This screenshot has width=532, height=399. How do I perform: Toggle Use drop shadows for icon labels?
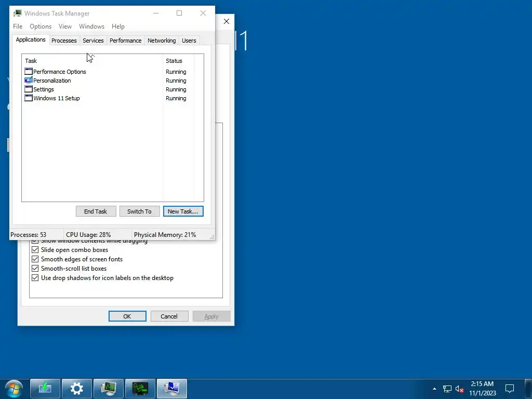(x=35, y=278)
